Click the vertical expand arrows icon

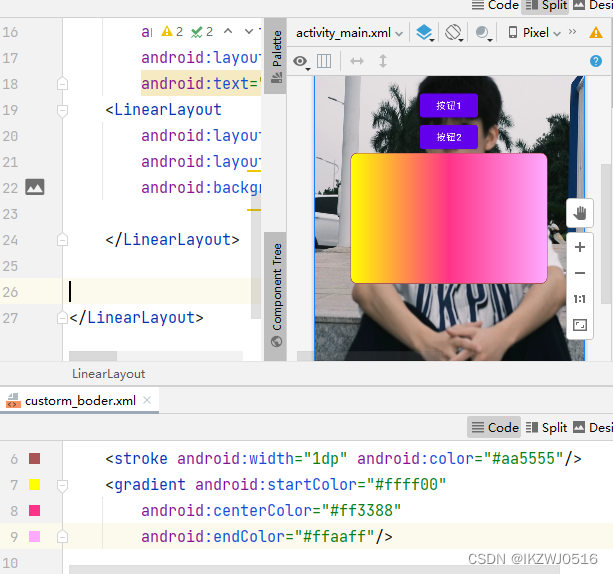[x=383, y=61]
